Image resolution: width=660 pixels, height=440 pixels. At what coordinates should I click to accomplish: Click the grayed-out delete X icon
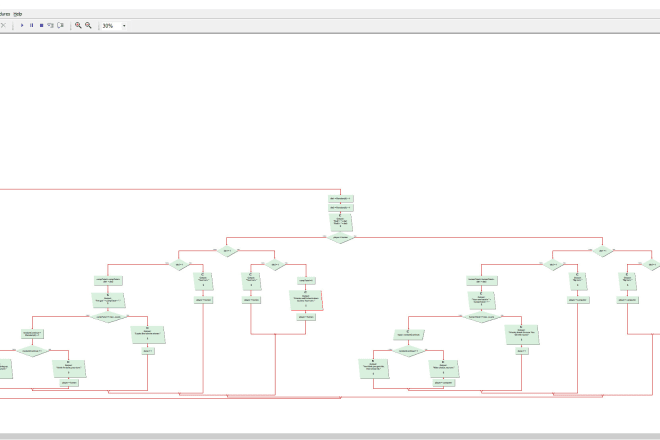pos(3,25)
